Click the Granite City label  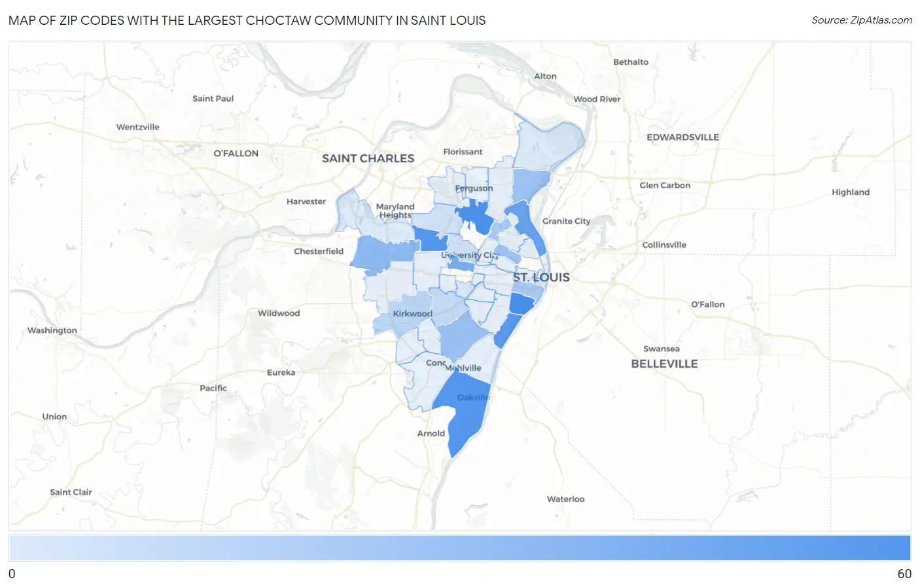[566, 221]
